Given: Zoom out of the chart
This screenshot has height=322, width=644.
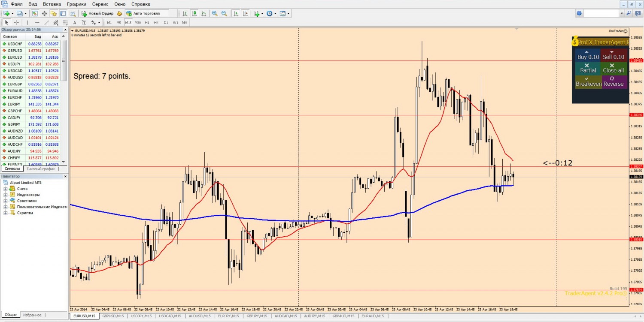Looking at the screenshot, I should 224,13.
